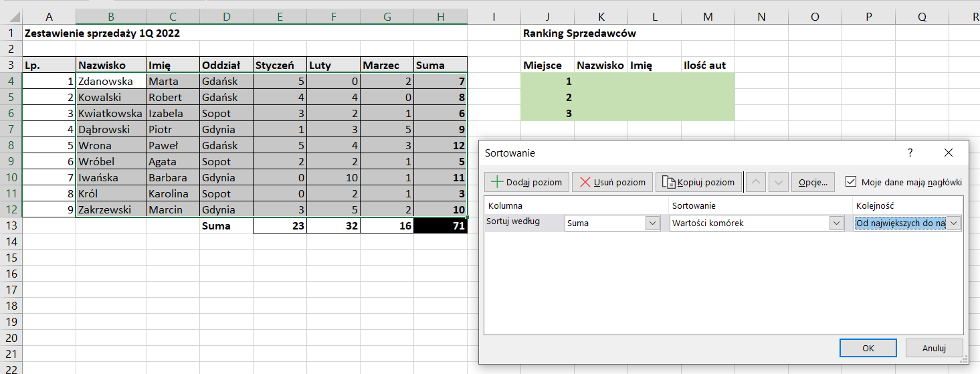Screen dimensions: 980x374
Task: Select row header 1
Action: [11, 33]
